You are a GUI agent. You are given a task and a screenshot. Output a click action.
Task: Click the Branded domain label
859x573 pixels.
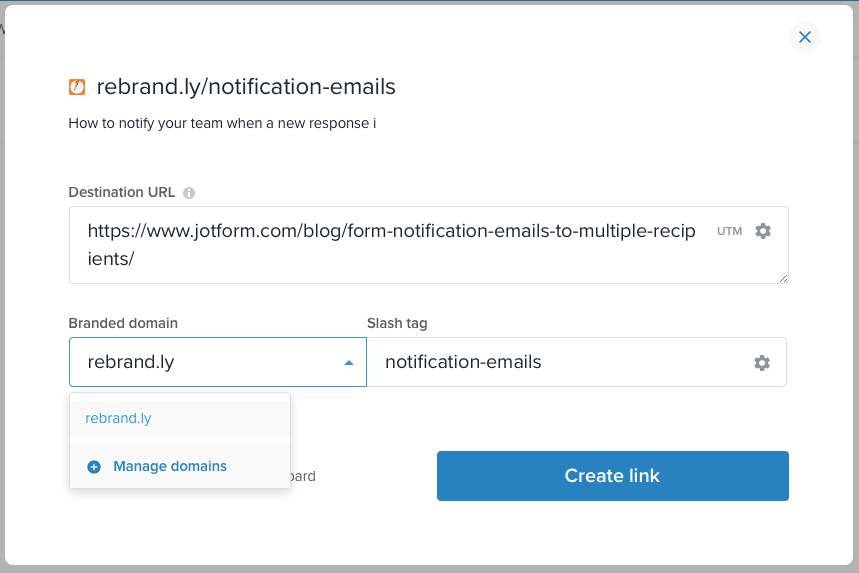[x=123, y=323]
